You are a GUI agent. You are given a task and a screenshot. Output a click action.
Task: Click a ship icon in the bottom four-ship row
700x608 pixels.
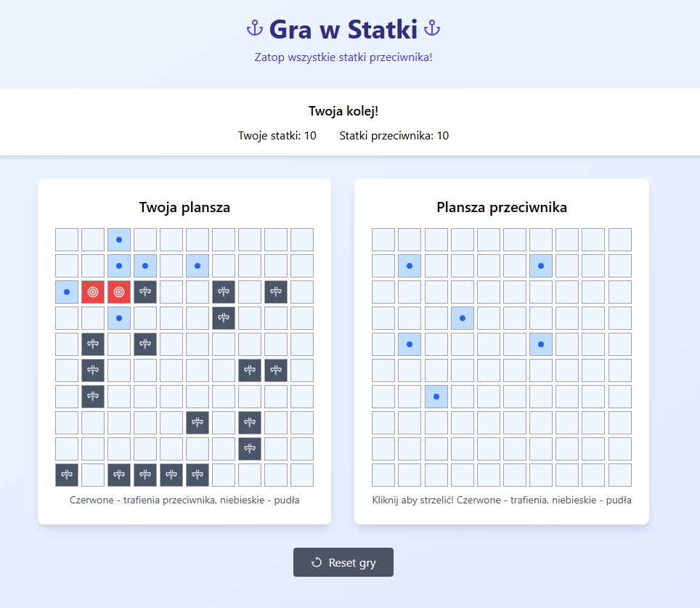pos(145,475)
